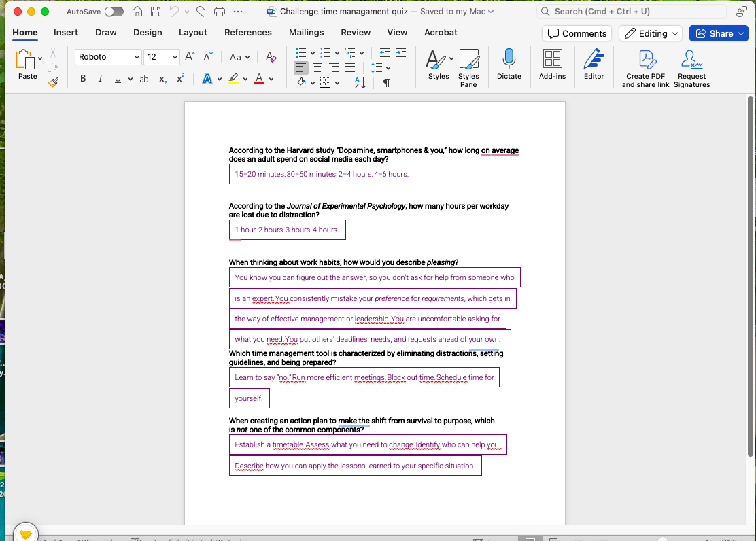Image resolution: width=756 pixels, height=541 pixels.
Task: Sort text A to Z
Action: pyautogui.click(x=360, y=82)
